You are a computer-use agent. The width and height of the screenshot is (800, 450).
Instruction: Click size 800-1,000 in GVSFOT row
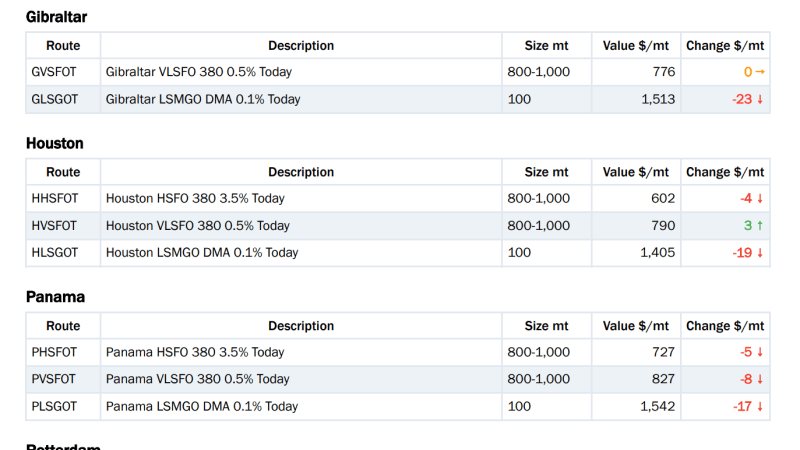point(538,72)
